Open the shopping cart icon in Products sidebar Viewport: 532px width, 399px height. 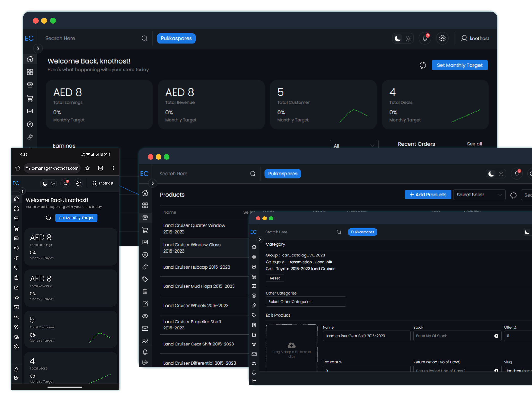tap(145, 230)
